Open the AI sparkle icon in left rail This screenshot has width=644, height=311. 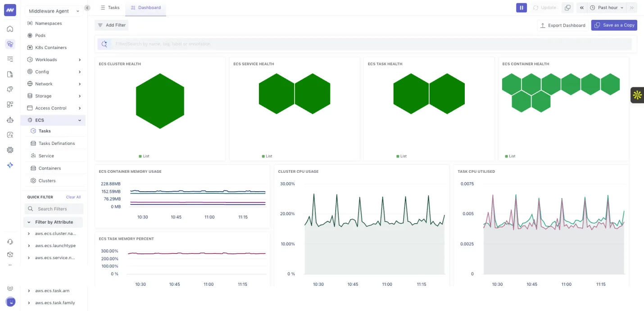10,165
